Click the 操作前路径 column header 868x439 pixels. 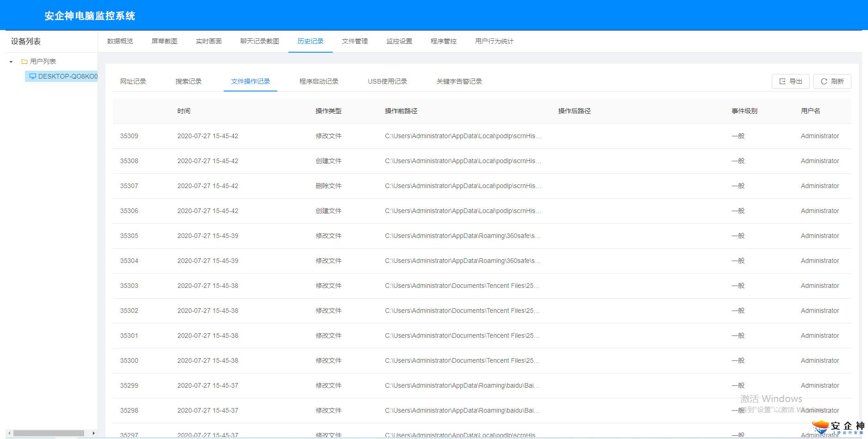(x=401, y=111)
